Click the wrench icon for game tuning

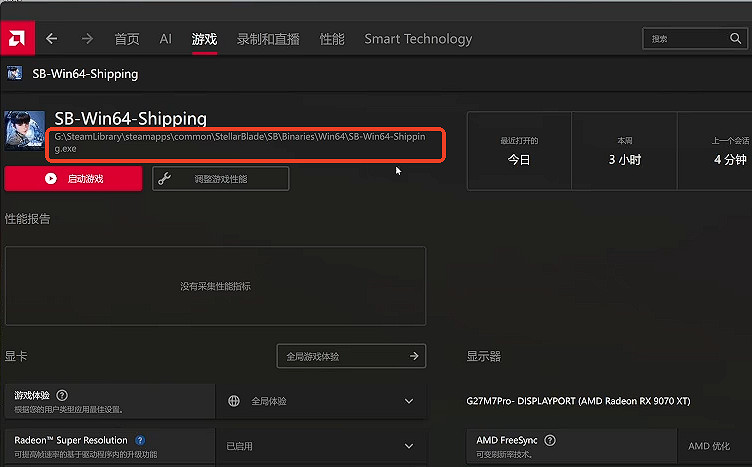tap(164, 178)
